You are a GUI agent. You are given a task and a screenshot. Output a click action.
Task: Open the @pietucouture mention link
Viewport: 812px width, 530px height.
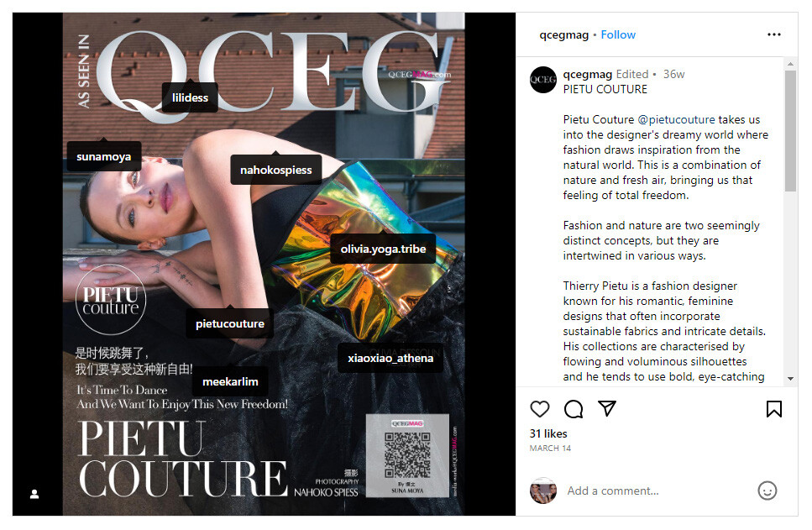[676, 119]
